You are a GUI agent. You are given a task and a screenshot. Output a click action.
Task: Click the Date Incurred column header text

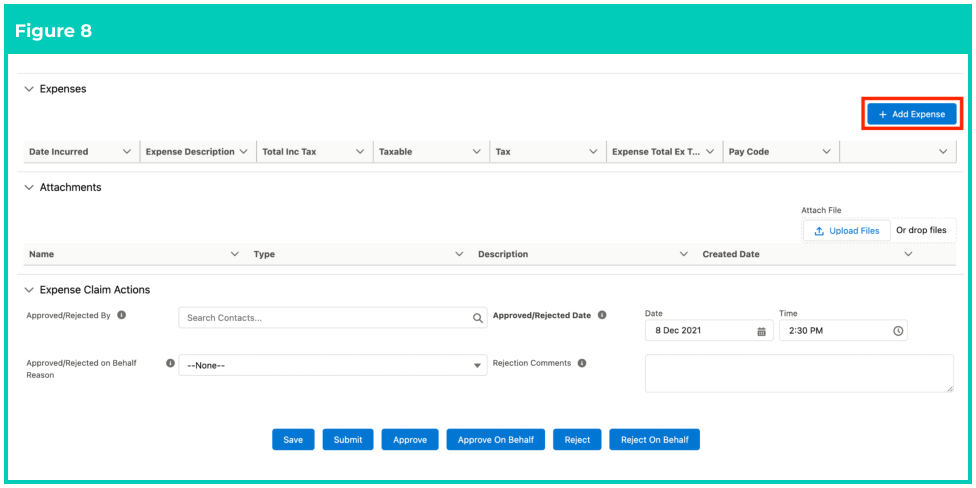click(x=59, y=152)
